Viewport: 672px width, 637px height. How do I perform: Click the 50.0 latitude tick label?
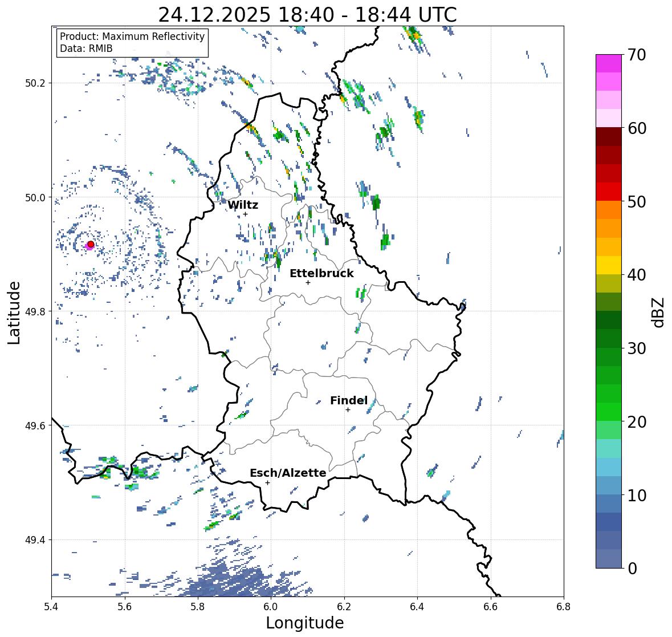[36, 198]
